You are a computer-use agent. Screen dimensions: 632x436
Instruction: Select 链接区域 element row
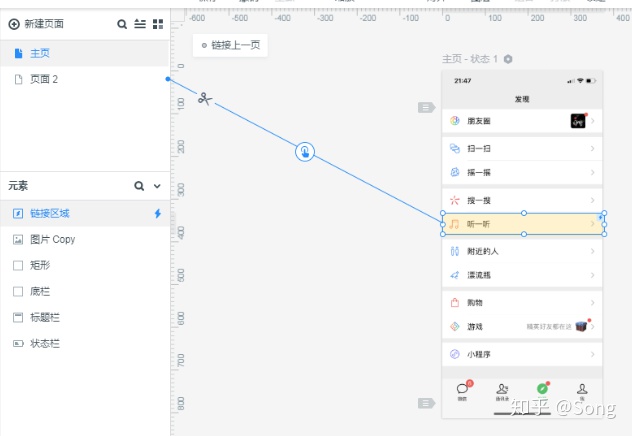(84, 214)
